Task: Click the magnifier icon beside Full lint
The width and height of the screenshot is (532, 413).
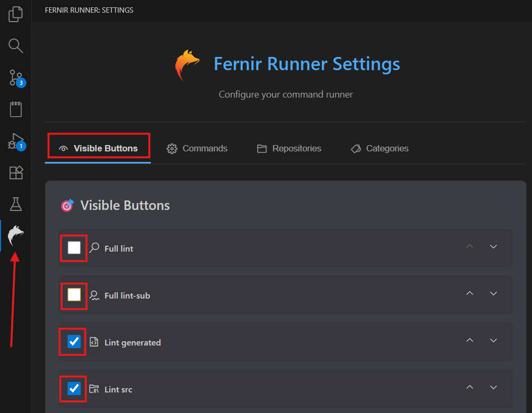Action: [x=94, y=248]
